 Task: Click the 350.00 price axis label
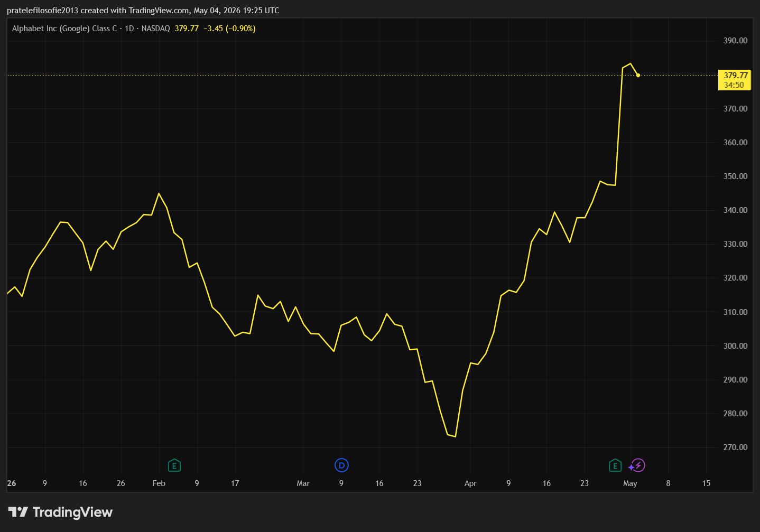tap(736, 176)
